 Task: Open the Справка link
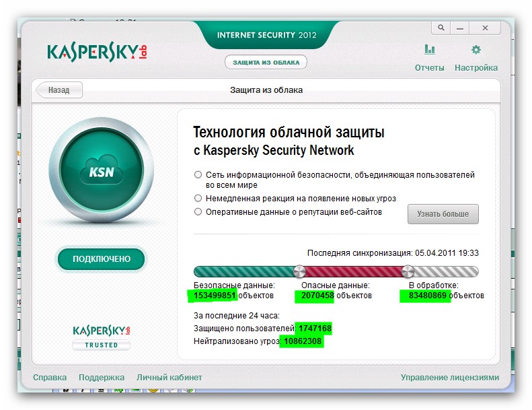tap(50, 378)
